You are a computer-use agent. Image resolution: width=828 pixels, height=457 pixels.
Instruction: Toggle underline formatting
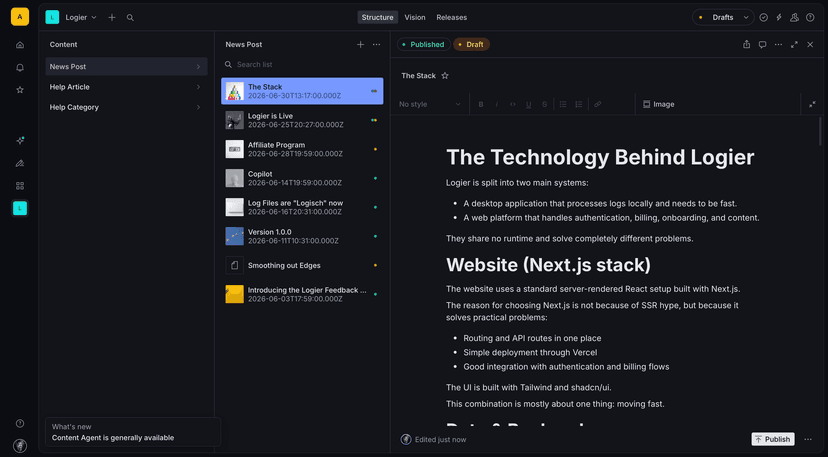529,104
